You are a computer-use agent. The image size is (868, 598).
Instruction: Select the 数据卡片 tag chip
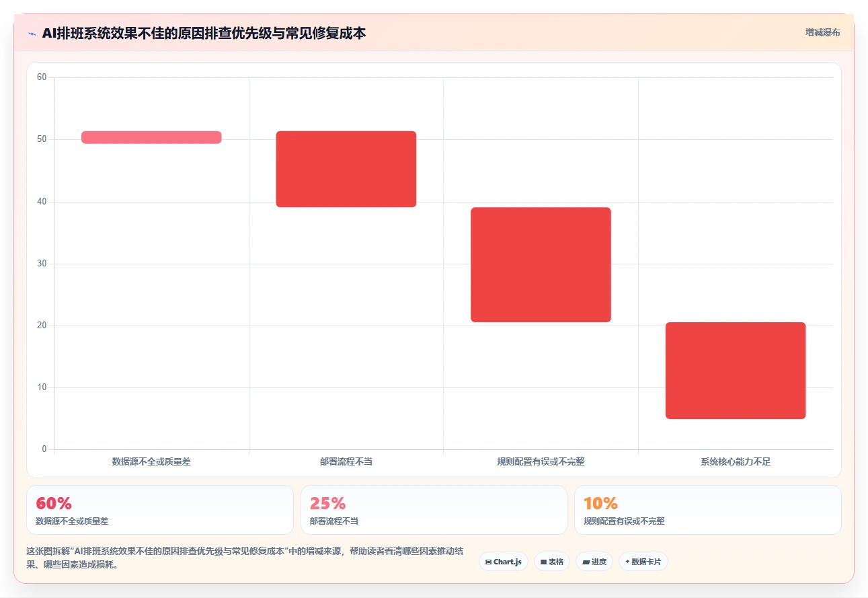pos(643,562)
